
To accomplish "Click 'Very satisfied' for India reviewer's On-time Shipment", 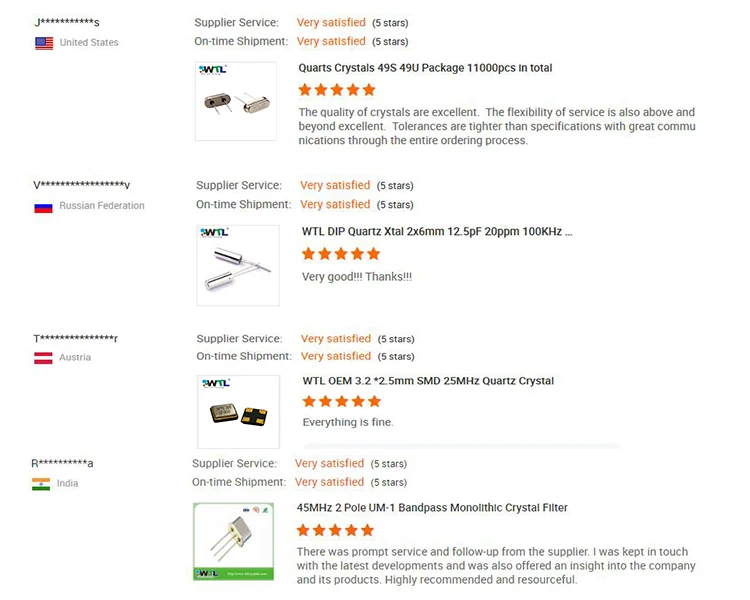I will click(x=329, y=482).
